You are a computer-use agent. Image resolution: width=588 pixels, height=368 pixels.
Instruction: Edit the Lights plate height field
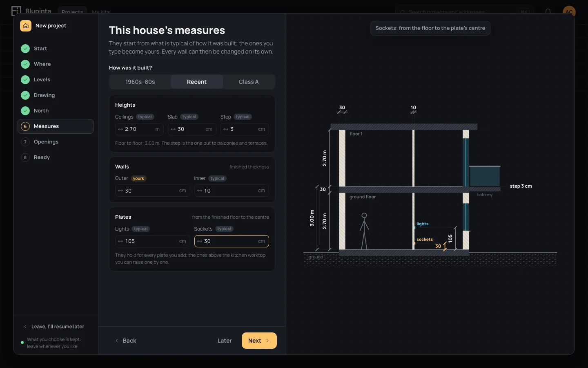pyautogui.click(x=152, y=241)
